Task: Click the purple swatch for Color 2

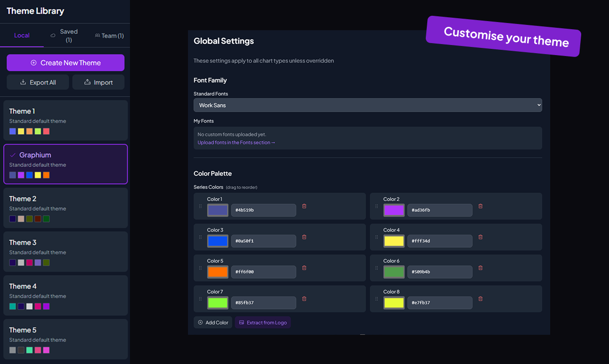Action: click(x=394, y=210)
